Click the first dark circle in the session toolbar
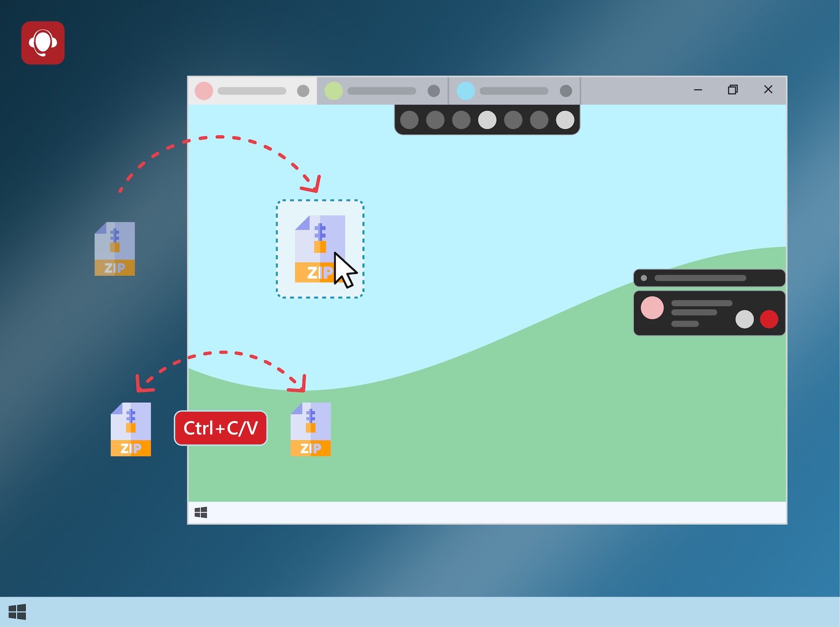This screenshot has width=840, height=627. [x=409, y=120]
